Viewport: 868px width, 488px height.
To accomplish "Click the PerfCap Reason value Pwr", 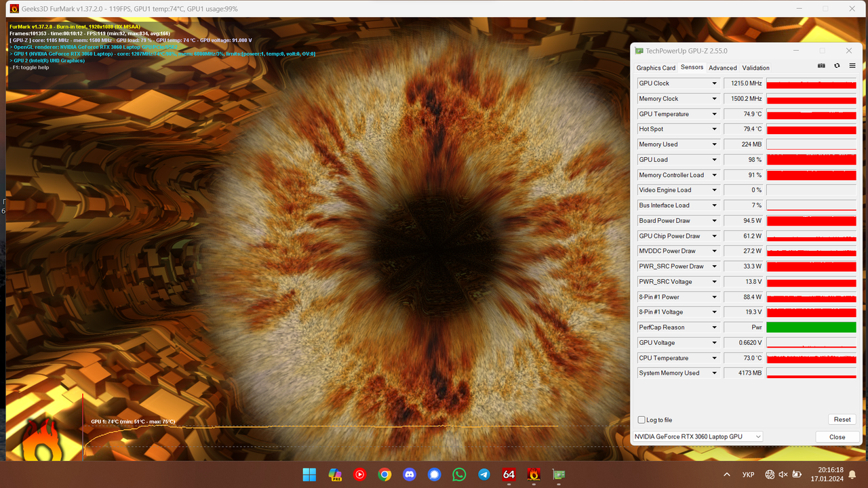I will [x=744, y=327].
